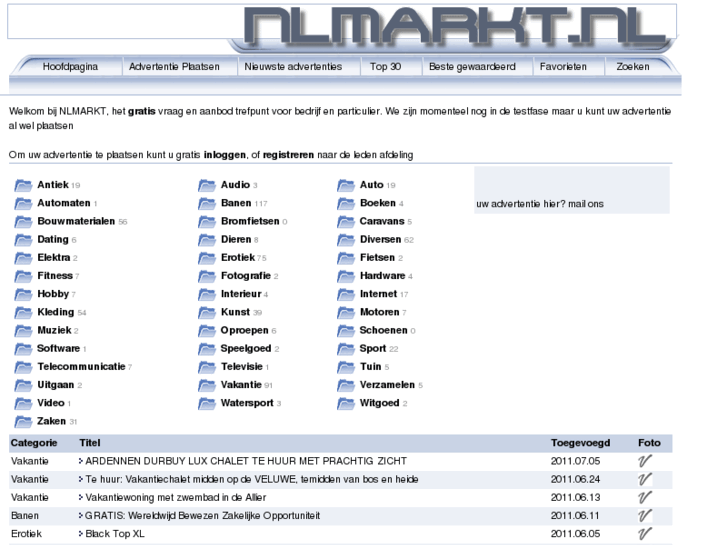Open the Witgoed folder icon
This screenshot has width=727, height=545.
pos(346,403)
